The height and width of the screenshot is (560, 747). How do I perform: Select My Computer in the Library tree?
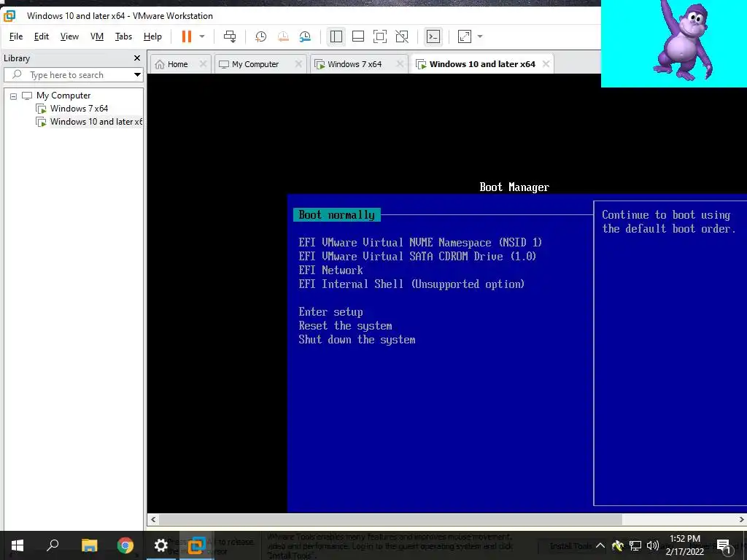pos(63,96)
